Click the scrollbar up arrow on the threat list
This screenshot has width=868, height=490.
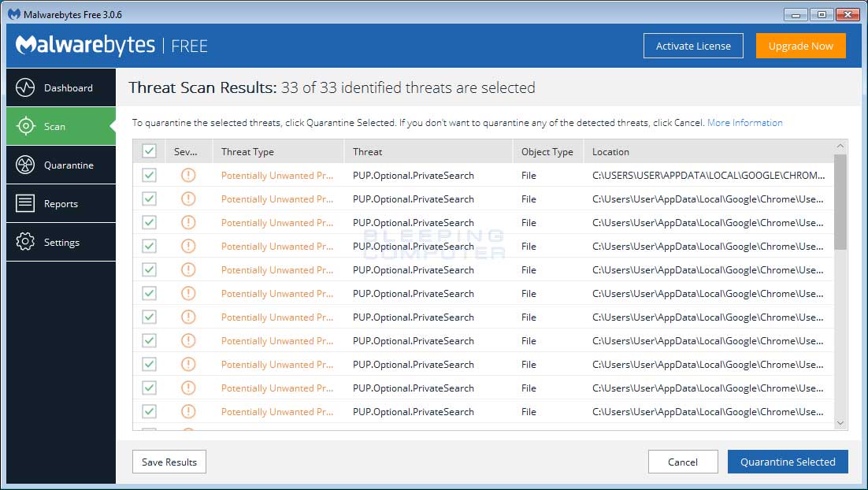coord(840,146)
